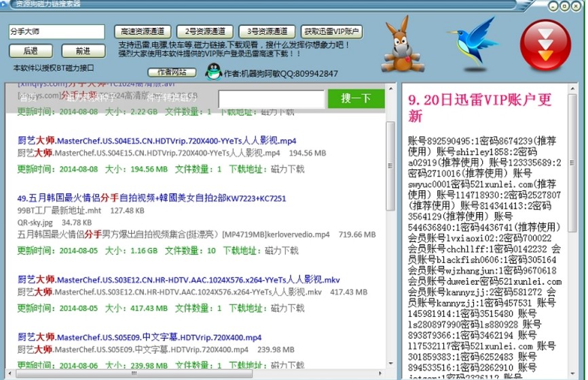The height and width of the screenshot is (380, 588).
Task: Open the 作者网站 button
Action: [172, 72]
